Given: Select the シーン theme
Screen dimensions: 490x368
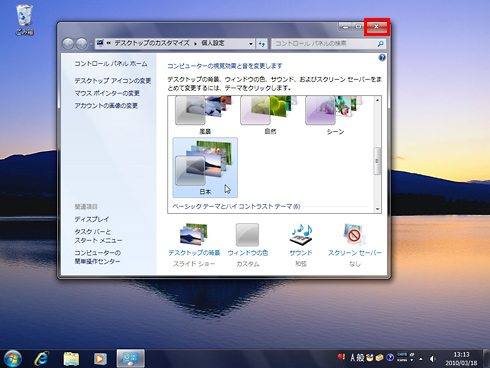Looking at the screenshot, I should pyautogui.click(x=335, y=115).
